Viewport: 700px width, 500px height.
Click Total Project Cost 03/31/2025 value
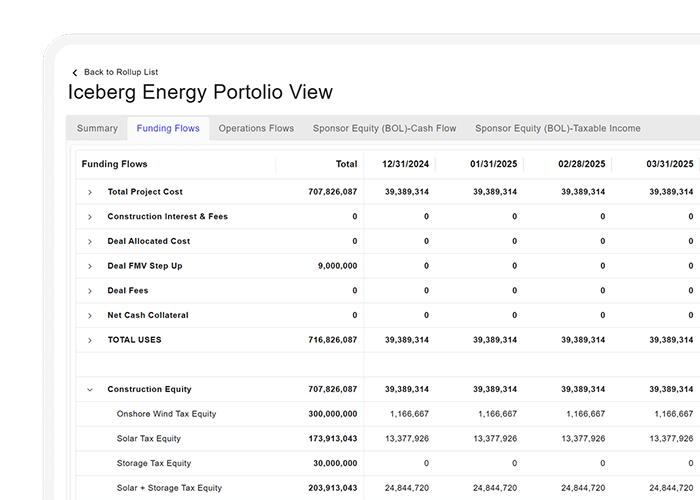[x=671, y=192]
